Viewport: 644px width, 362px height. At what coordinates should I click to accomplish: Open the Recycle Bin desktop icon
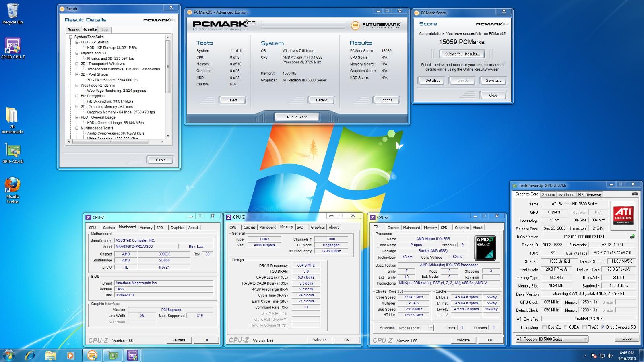click(x=12, y=13)
